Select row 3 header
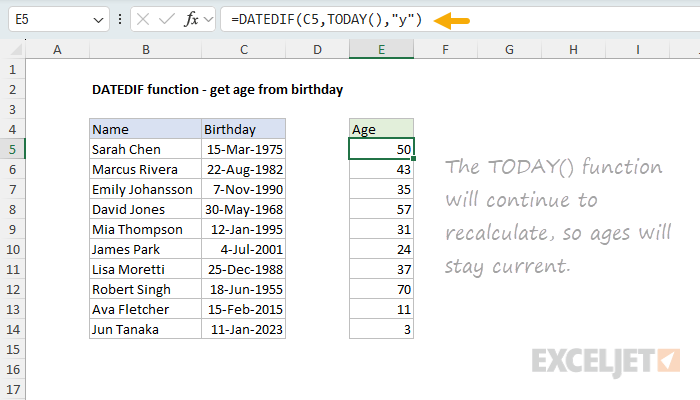The height and width of the screenshot is (400, 700). click(x=12, y=109)
